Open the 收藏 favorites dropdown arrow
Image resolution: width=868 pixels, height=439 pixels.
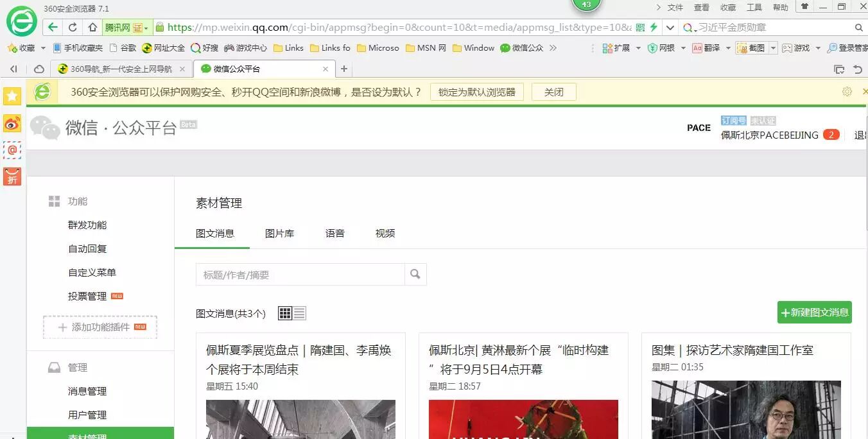43,48
